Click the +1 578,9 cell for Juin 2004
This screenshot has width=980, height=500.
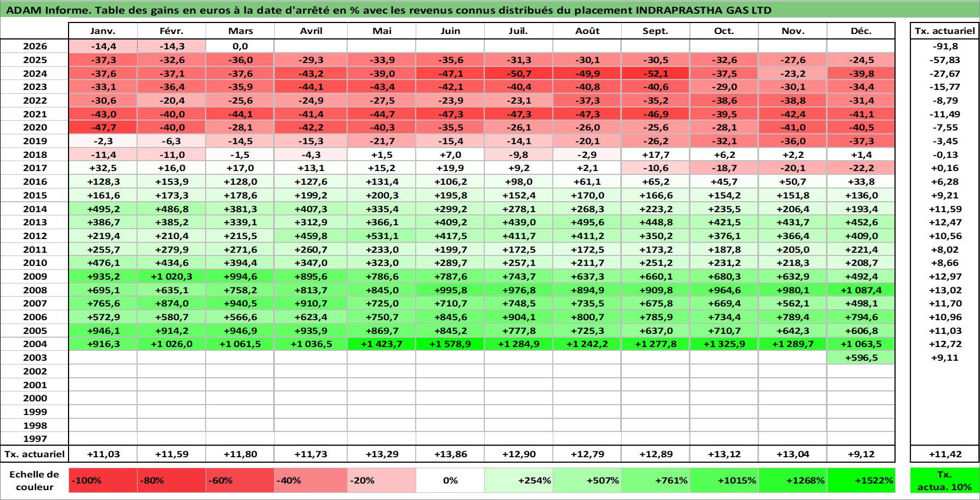(450, 344)
